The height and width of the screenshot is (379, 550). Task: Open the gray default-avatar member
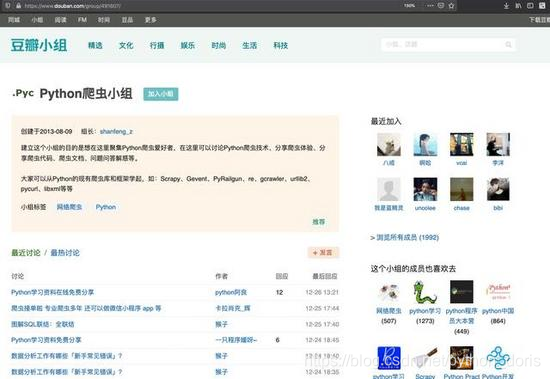coord(389,189)
